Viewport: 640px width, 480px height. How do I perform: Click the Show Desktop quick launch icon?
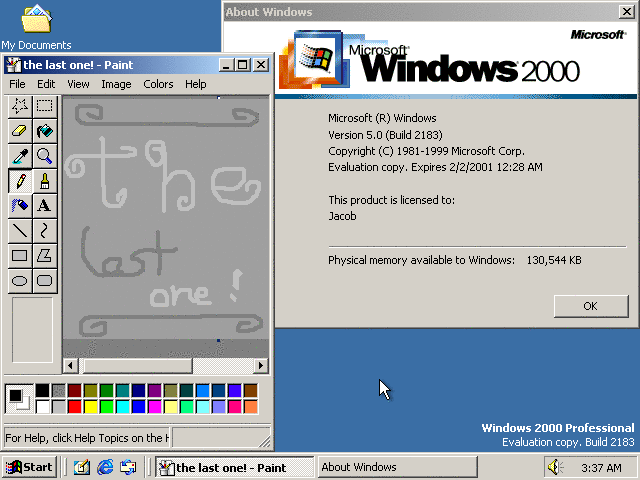pyautogui.click(x=82, y=467)
